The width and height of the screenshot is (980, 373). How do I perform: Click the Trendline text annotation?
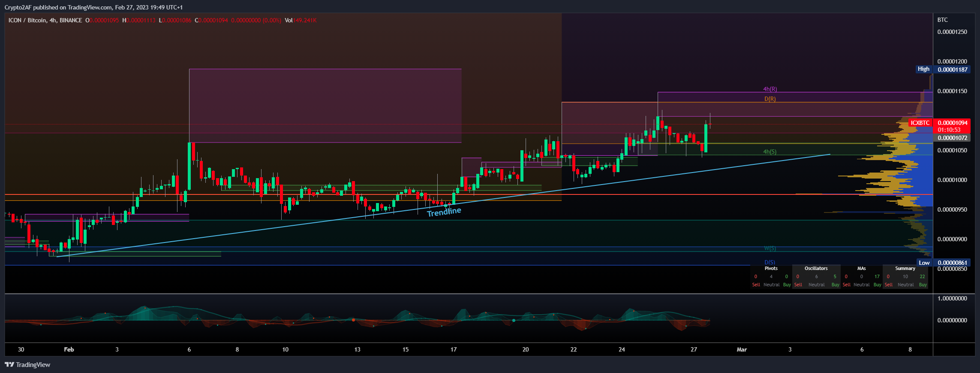tap(444, 211)
